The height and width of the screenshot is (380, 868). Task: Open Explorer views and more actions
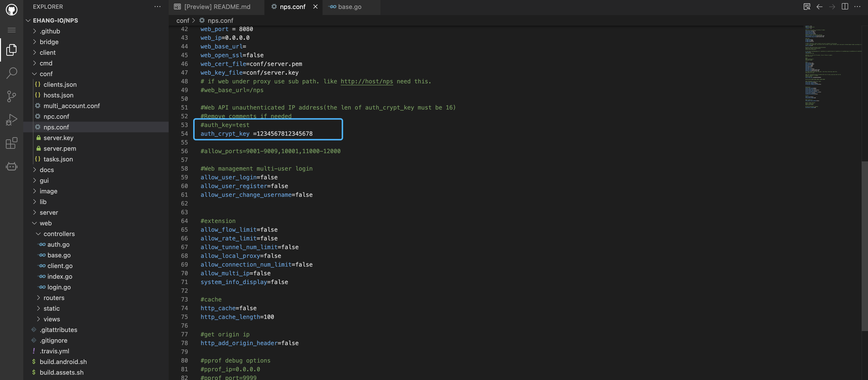157,7
